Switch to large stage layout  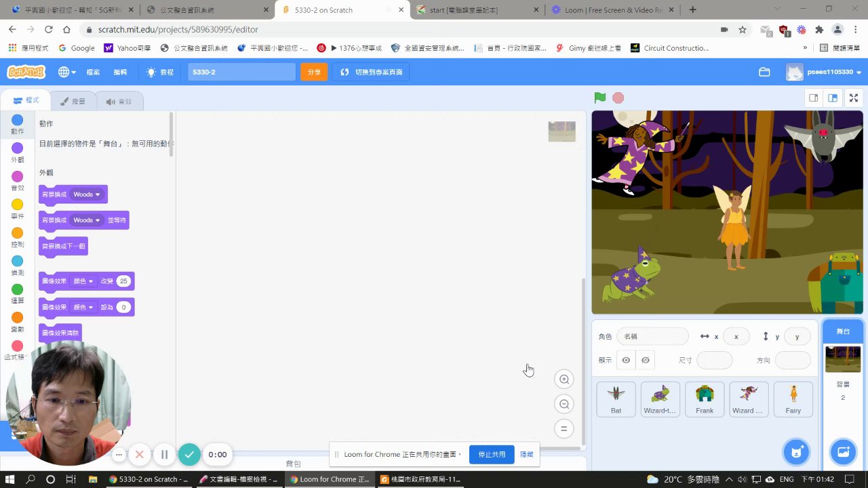(x=833, y=98)
